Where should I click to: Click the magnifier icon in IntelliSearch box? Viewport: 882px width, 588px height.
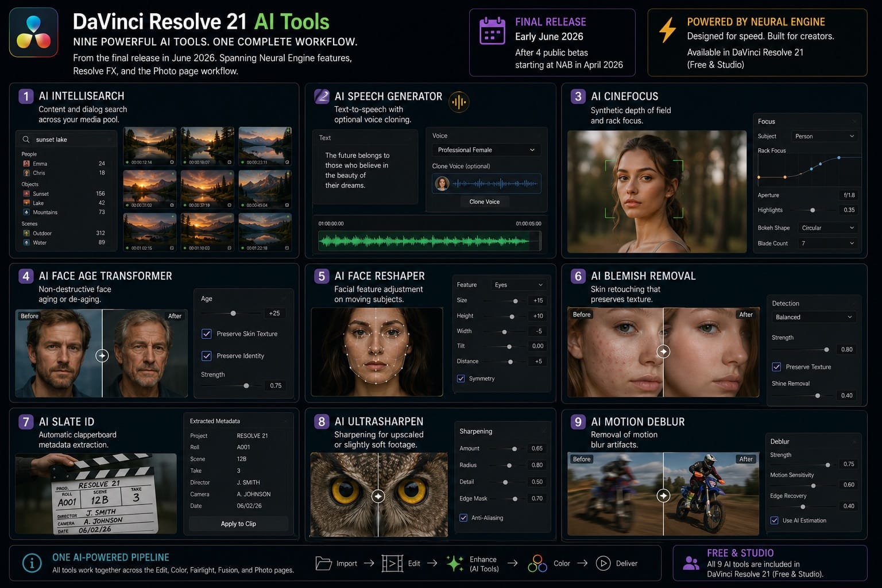pyautogui.click(x=26, y=140)
